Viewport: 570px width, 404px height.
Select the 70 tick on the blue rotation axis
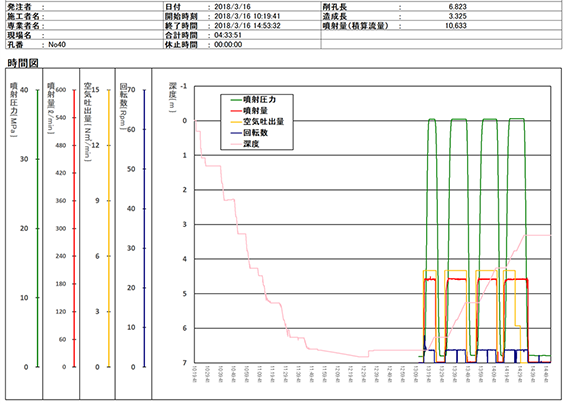(131, 90)
